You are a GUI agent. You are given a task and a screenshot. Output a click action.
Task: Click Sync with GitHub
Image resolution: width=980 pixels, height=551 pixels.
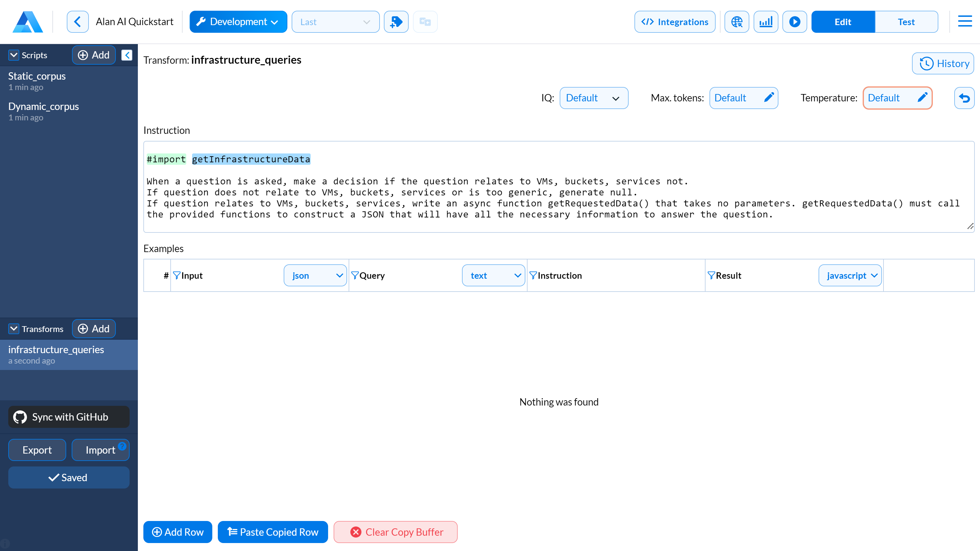pyautogui.click(x=69, y=417)
